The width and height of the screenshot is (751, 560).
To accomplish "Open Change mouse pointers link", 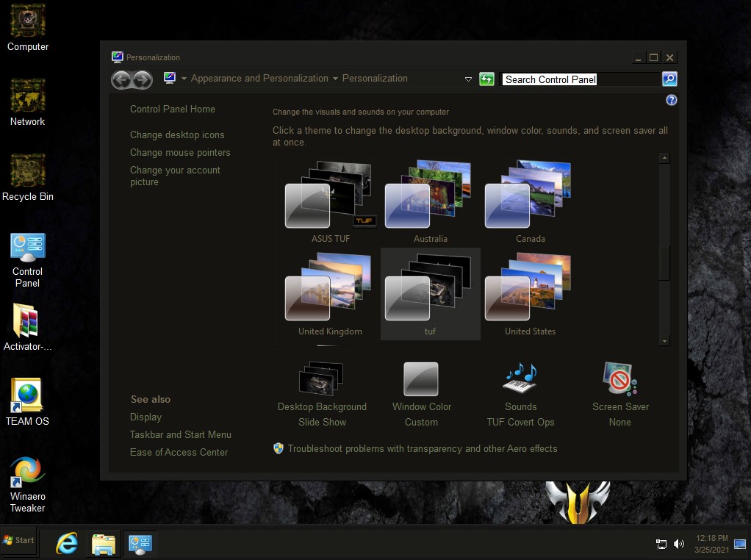I will pyautogui.click(x=180, y=153).
